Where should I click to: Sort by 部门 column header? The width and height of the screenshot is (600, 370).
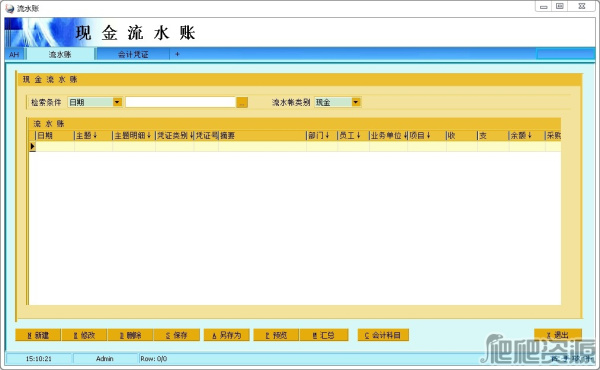click(x=322, y=135)
